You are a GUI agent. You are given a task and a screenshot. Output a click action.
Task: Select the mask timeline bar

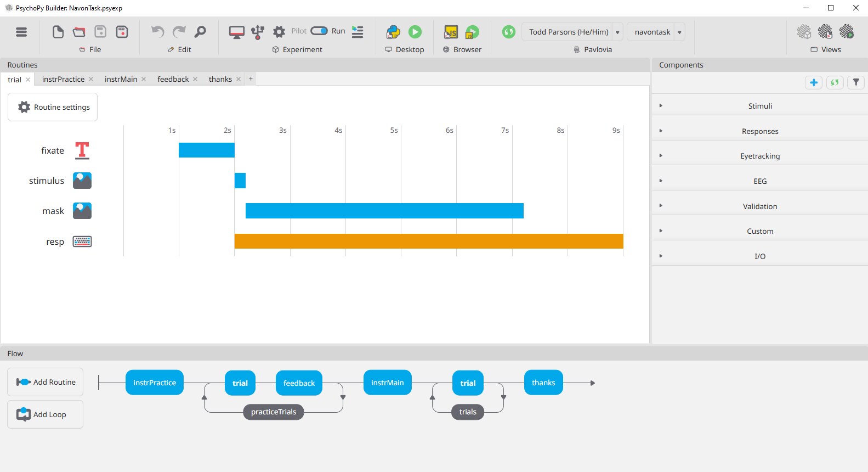pyautogui.click(x=384, y=211)
